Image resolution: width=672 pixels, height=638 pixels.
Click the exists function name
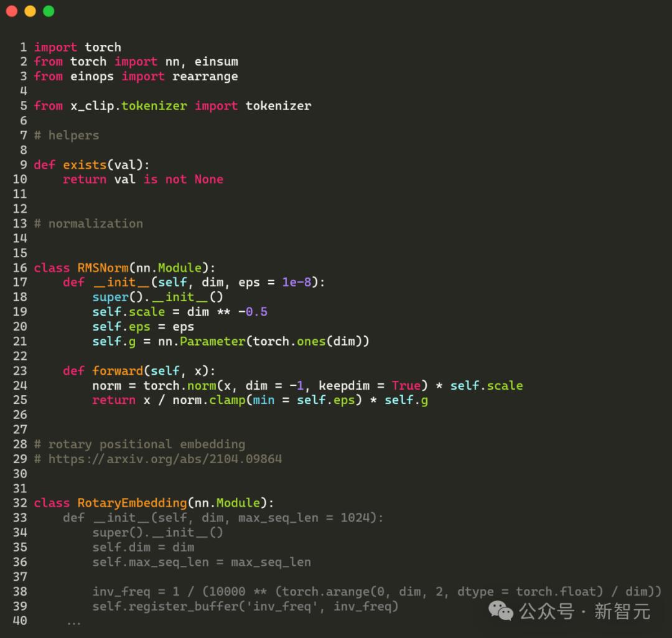click(x=85, y=164)
